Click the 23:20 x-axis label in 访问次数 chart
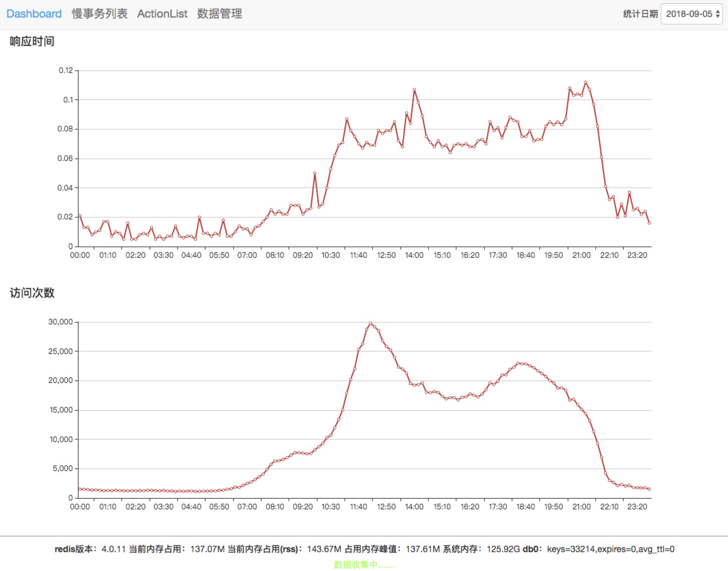This screenshot has width=728, height=571. (x=637, y=507)
